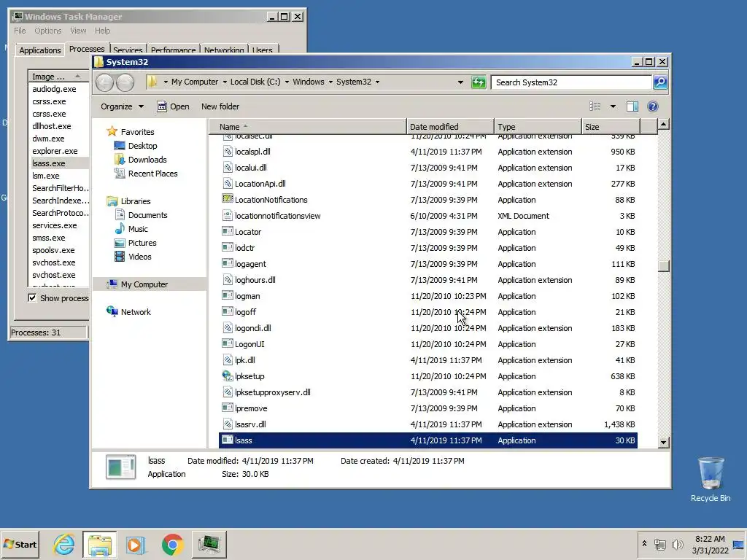
Task: Expand the address bar history dropdown
Action: coord(460,82)
